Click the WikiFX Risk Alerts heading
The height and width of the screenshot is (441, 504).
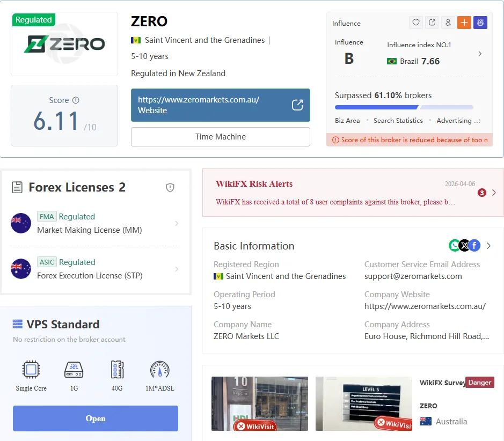point(254,183)
